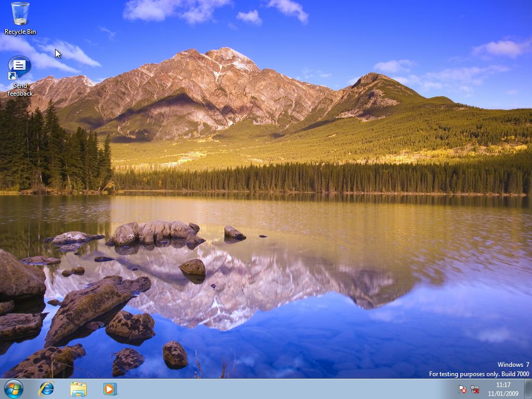Click empty space in the taskbar middle

[286, 389]
